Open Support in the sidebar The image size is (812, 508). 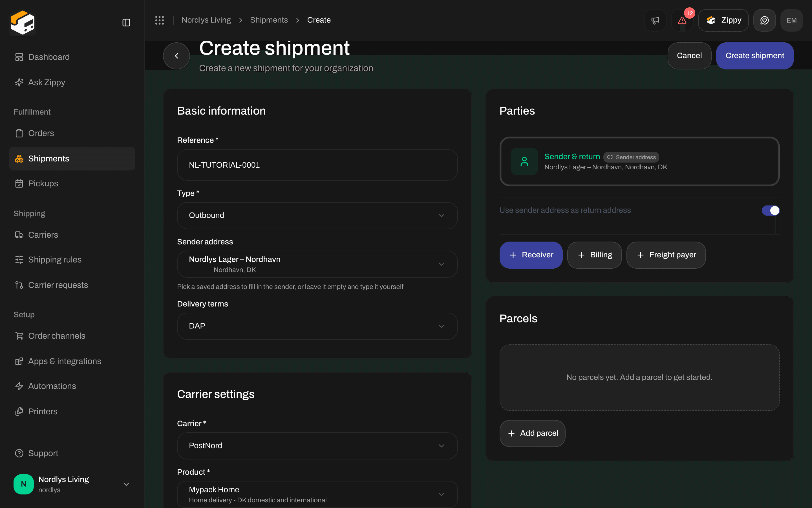click(72, 453)
